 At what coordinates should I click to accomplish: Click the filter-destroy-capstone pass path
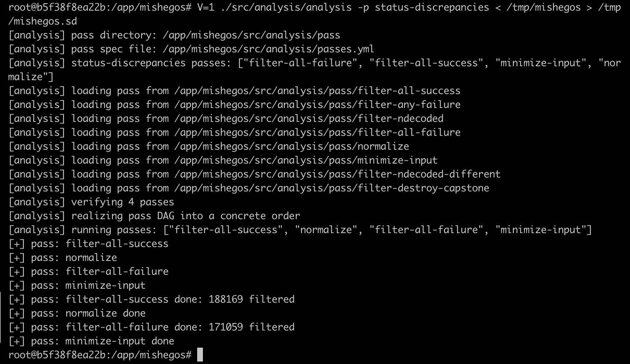tap(331, 188)
